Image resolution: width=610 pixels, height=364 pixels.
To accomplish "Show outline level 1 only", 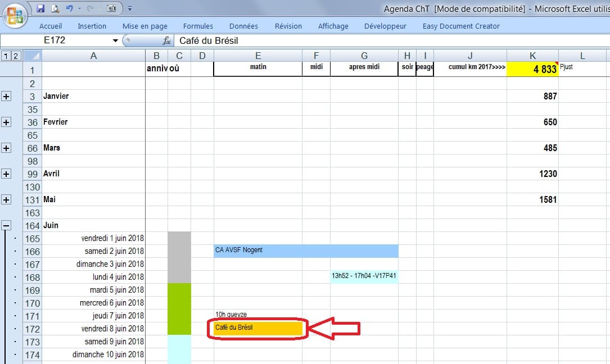I will click(6, 56).
